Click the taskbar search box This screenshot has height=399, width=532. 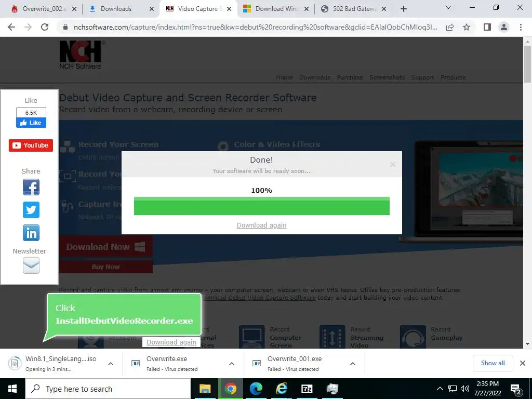point(108,389)
